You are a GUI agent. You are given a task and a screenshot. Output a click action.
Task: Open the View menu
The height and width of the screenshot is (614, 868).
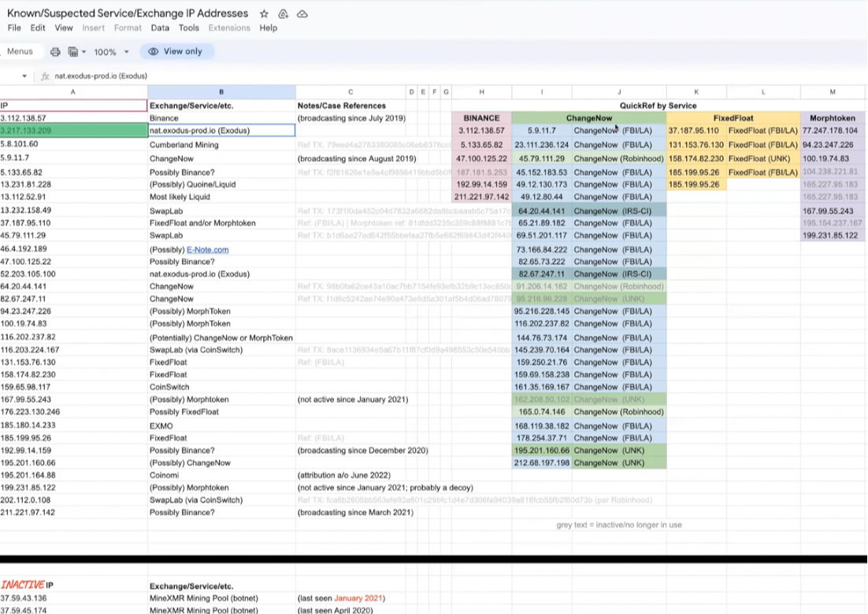[x=64, y=28]
